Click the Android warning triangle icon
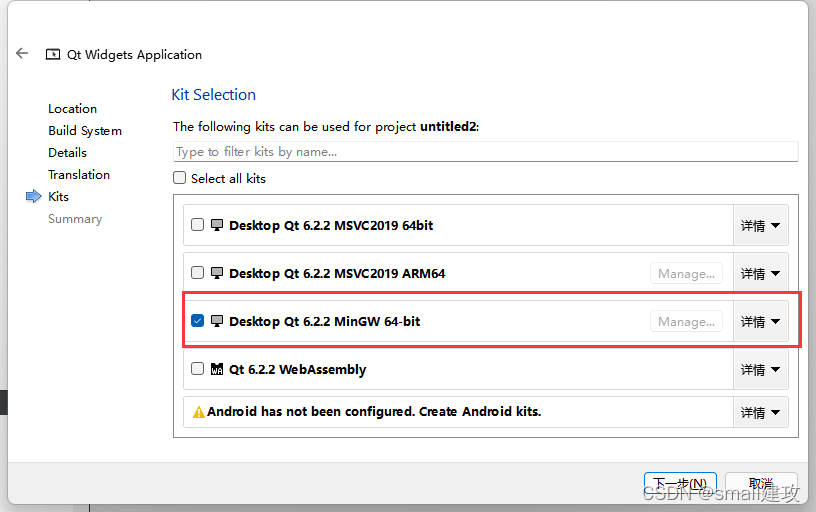This screenshot has height=512, width=816. pos(199,412)
